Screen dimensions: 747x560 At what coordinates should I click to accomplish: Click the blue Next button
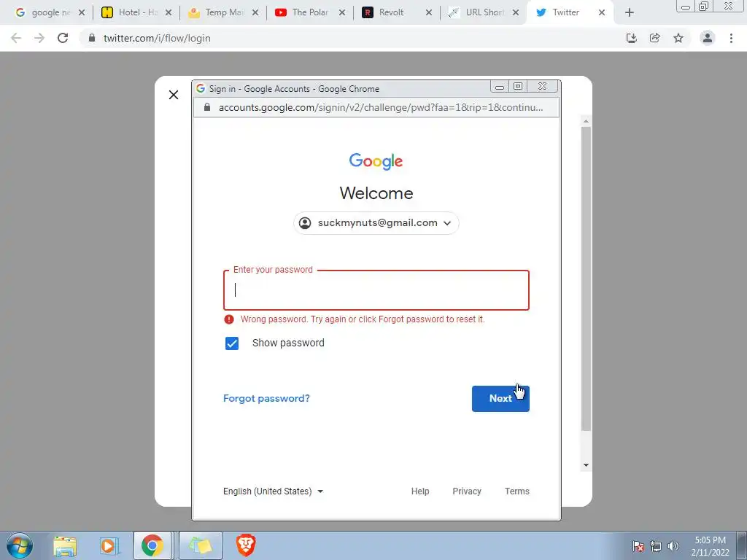500,399
